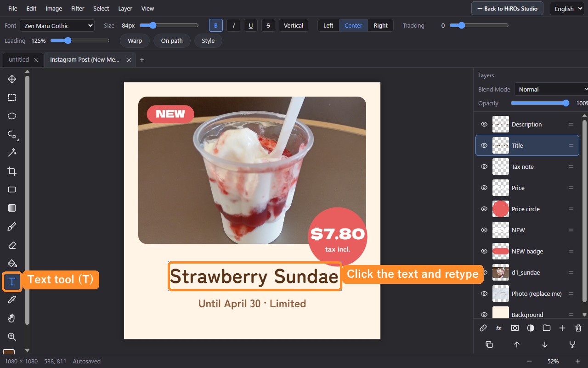This screenshot has height=368, width=588.
Task: Open the Layer menu
Action: click(x=125, y=8)
